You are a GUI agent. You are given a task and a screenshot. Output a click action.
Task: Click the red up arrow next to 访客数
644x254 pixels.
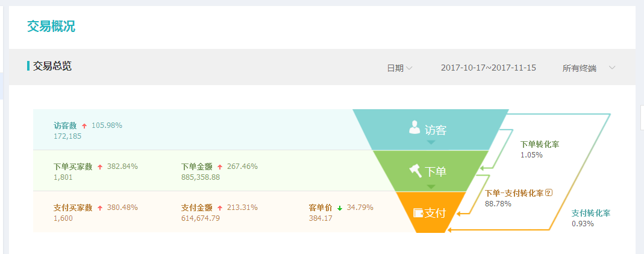tap(84, 125)
